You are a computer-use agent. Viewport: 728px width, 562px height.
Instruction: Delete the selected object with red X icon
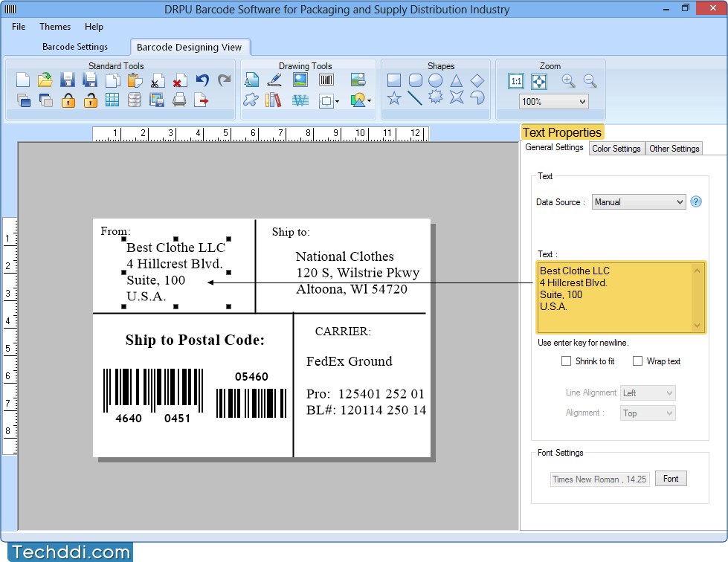click(179, 80)
